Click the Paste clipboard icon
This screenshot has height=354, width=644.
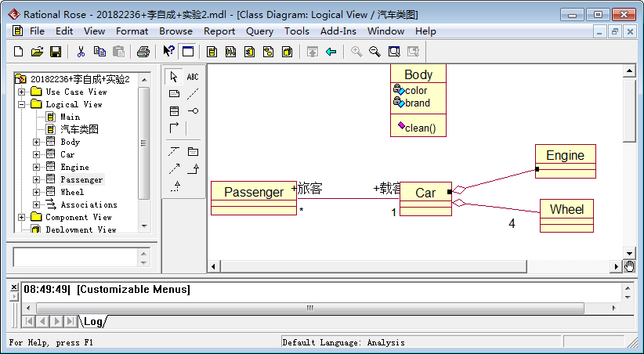pos(118,52)
